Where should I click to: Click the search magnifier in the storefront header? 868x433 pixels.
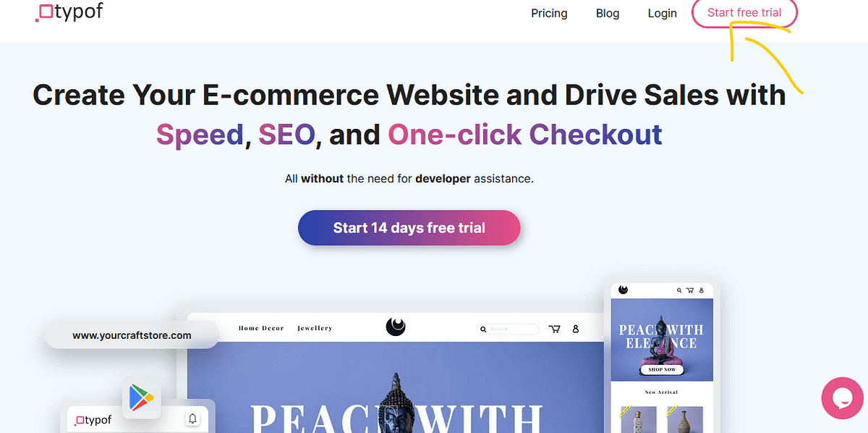pos(483,329)
